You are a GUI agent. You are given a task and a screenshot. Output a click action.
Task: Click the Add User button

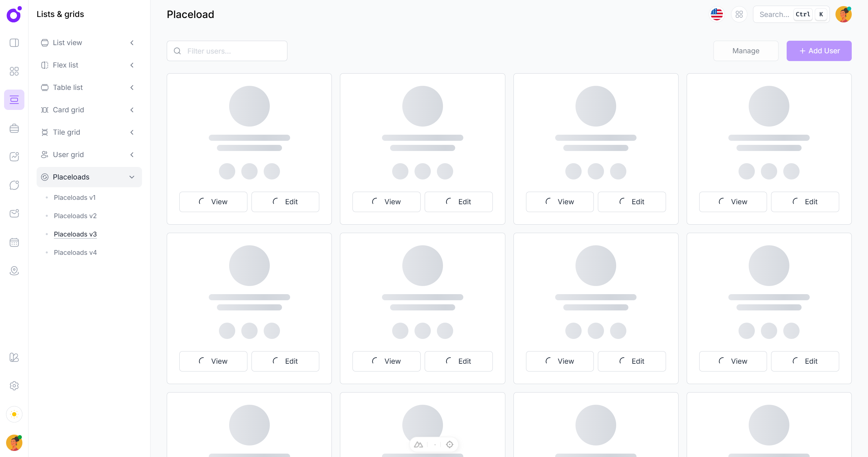819,51
